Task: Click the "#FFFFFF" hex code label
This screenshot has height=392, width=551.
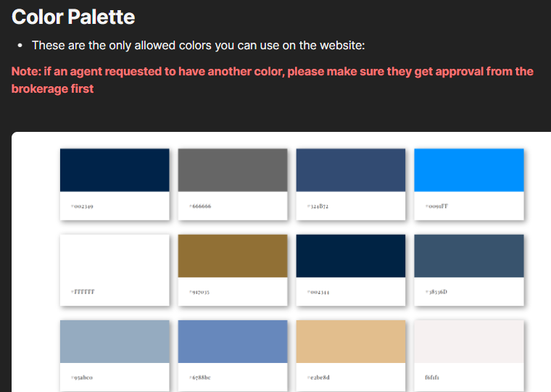Action: (x=83, y=291)
